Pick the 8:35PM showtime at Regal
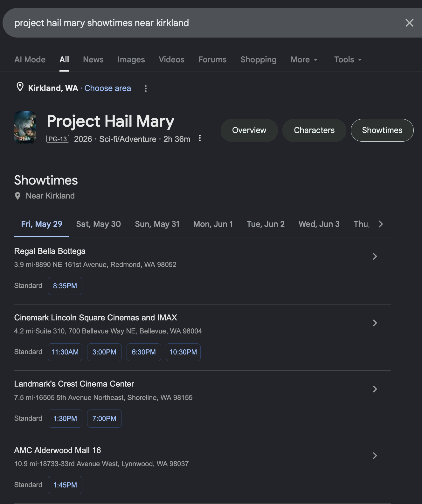The image size is (422, 504). (x=65, y=286)
